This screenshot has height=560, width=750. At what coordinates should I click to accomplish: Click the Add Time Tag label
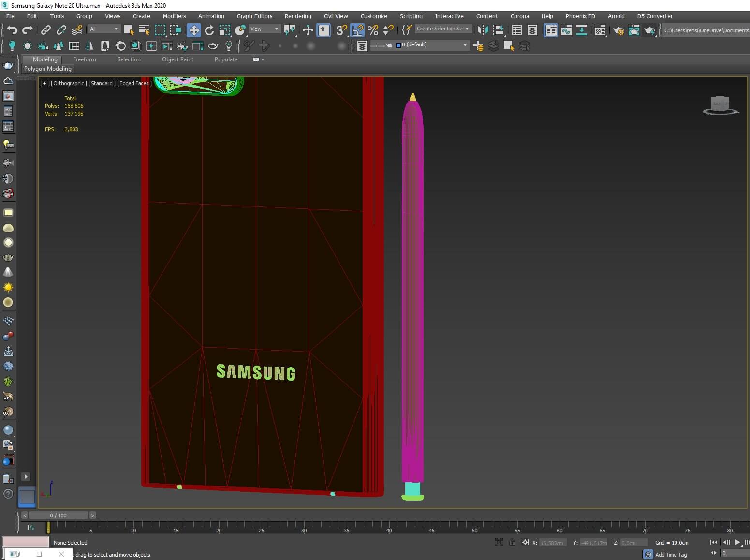pos(671,555)
